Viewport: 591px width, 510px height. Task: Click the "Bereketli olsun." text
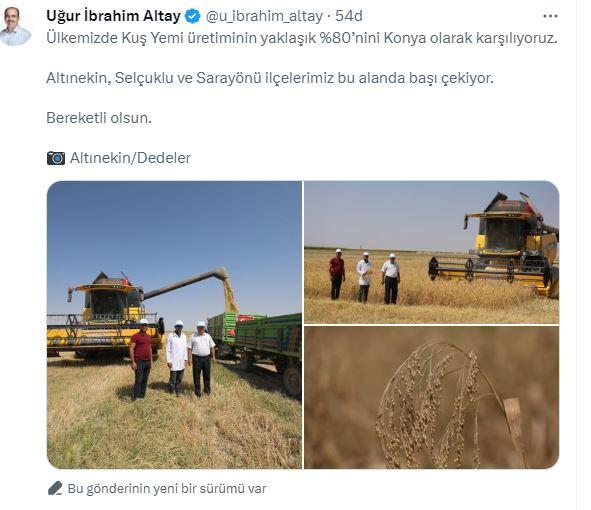tap(99, 118)
